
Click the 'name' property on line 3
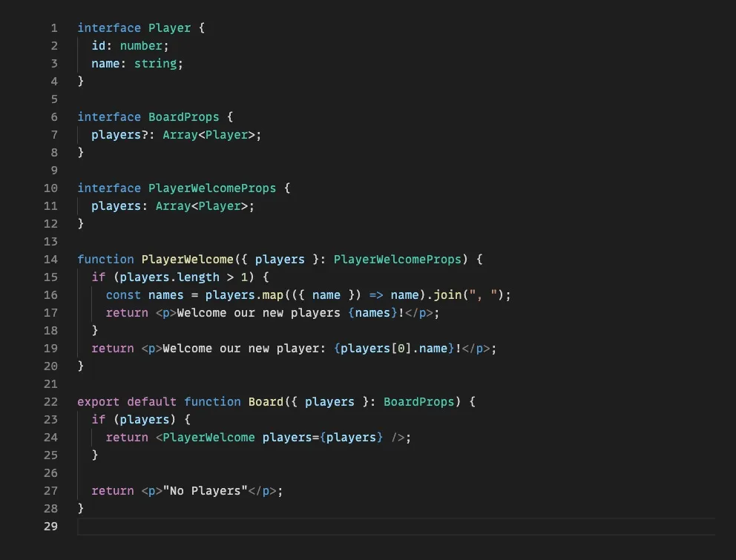(x=105, y=64)
